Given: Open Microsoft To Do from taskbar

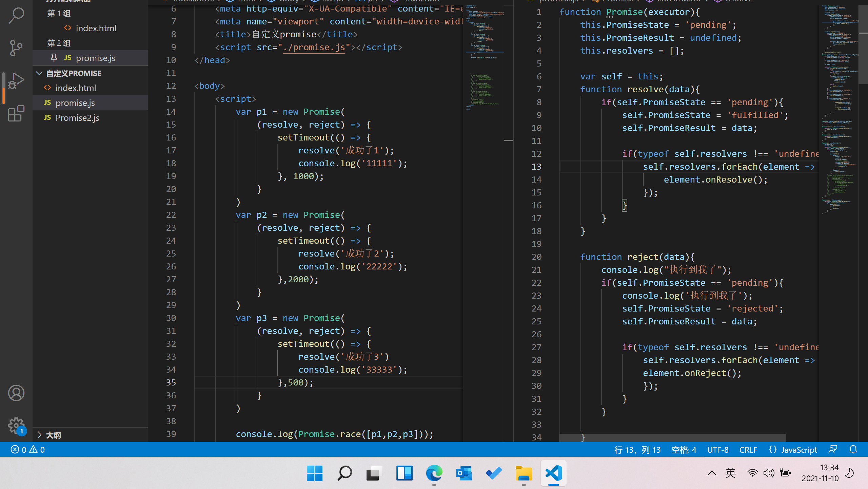Looking at the screenshot, I should (x=494, y=473).
